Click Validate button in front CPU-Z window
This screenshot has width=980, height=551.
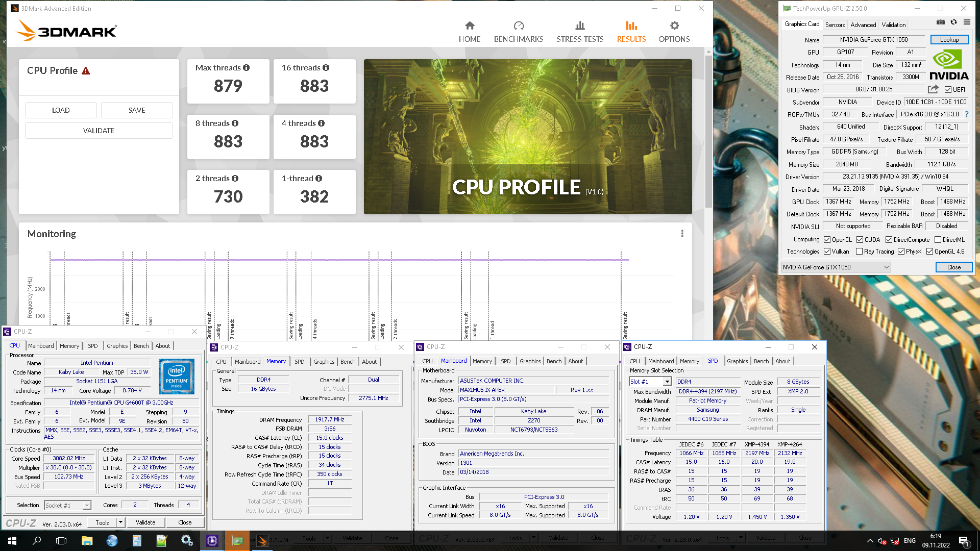click(x=145, y=522)
